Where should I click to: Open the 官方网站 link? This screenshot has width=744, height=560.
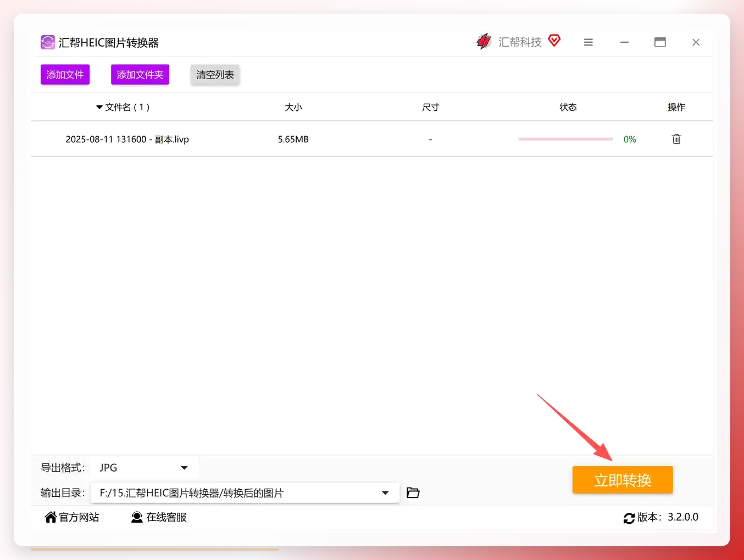pos(73,517)
